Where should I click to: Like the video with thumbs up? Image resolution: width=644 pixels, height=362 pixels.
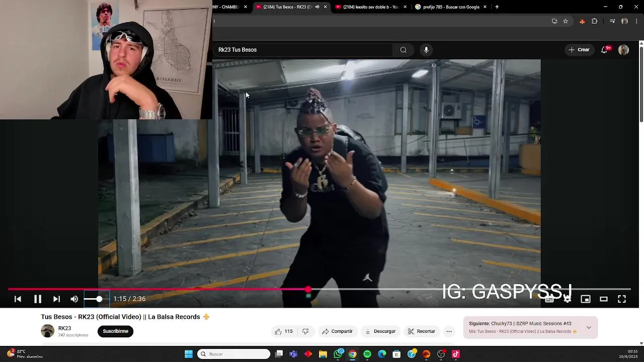click(x=284, y=331)
